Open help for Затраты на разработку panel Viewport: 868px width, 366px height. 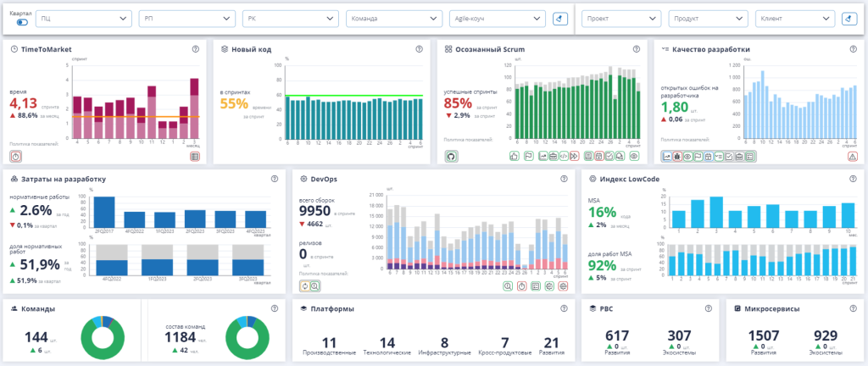point(274,179)
